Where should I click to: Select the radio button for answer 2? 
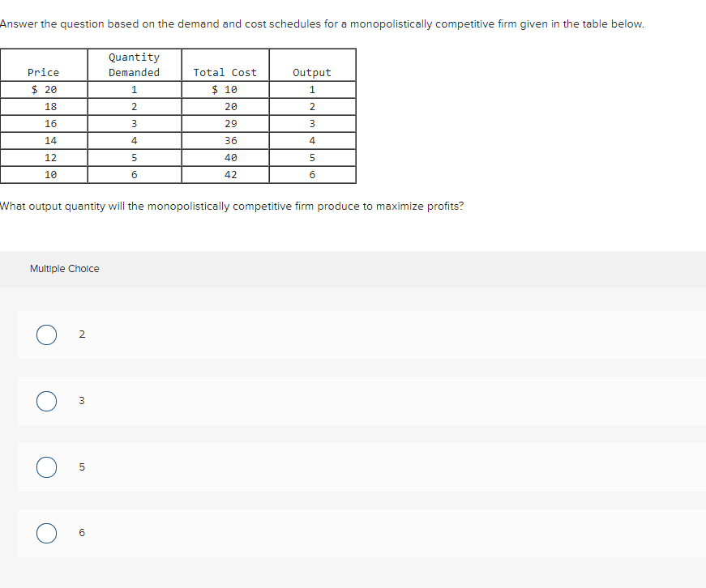click(46, 334)
